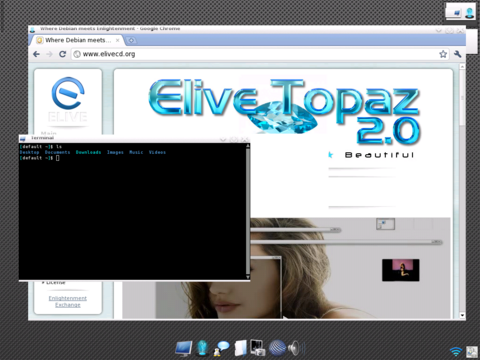Click the Terminal window vertical scrollbar
The height and width of the screenshot is (360, 480).
point(248,211)
